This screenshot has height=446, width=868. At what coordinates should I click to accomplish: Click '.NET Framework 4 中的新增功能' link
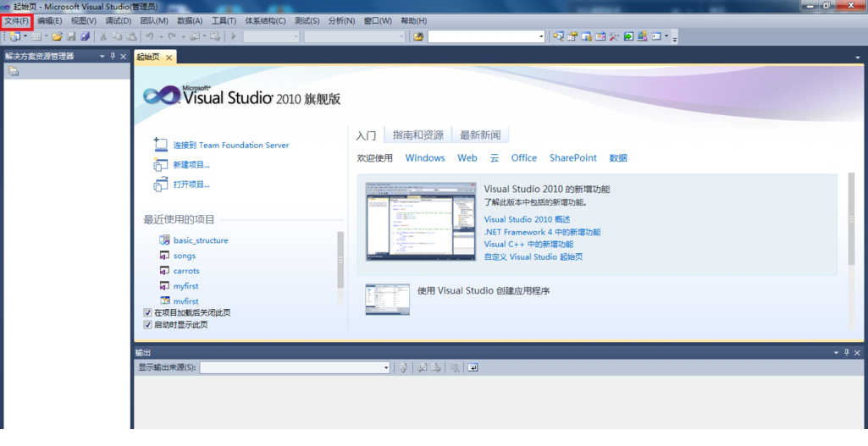pyautogui.click(x=542, y=232)
